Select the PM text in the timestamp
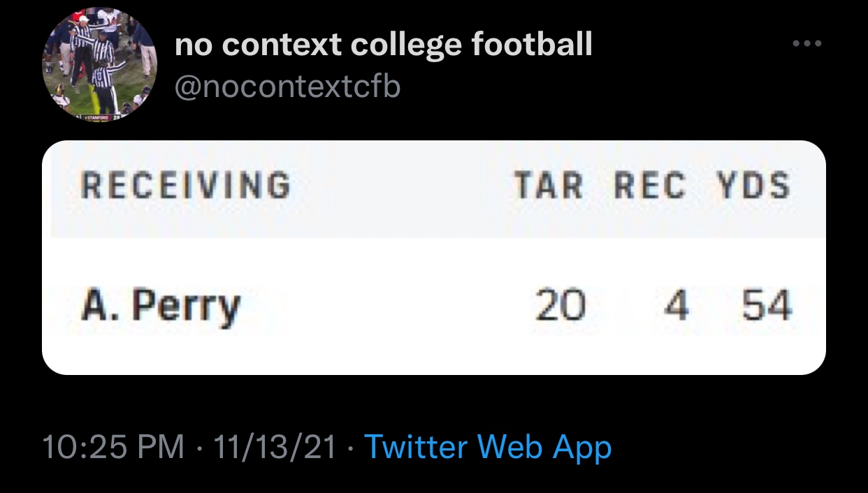The image size is (868, 493). pos(161,447)
